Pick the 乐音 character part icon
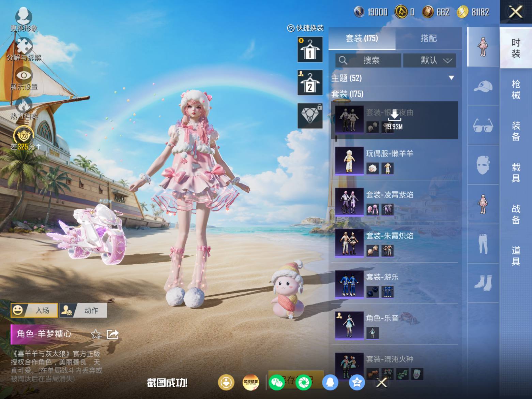The height and width of the screenshot is (399, 532). 372,333
